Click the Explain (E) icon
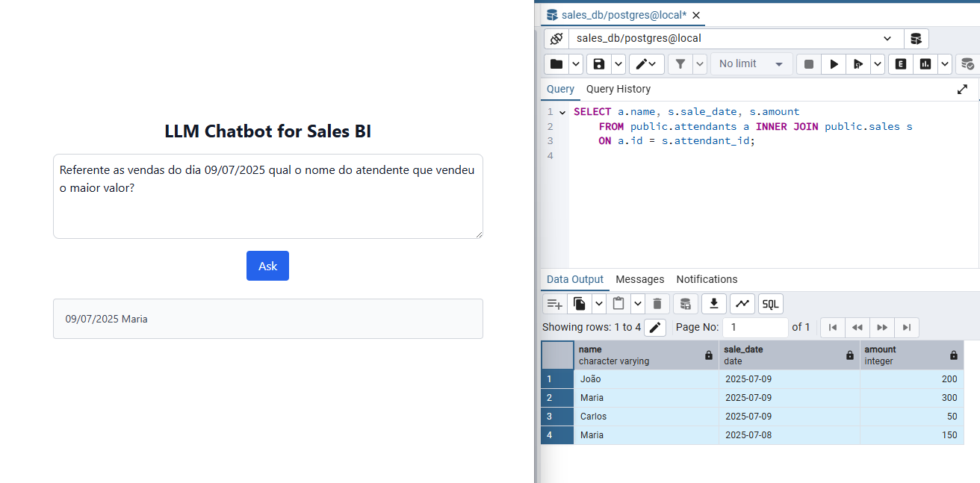This screenshot has width=980, height=483. [901, 64]
